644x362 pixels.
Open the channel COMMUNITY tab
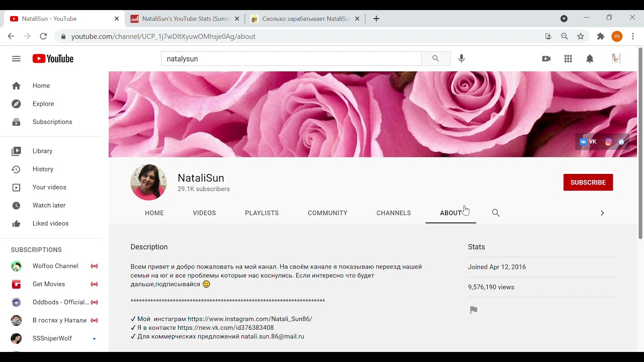click(328, 213)
